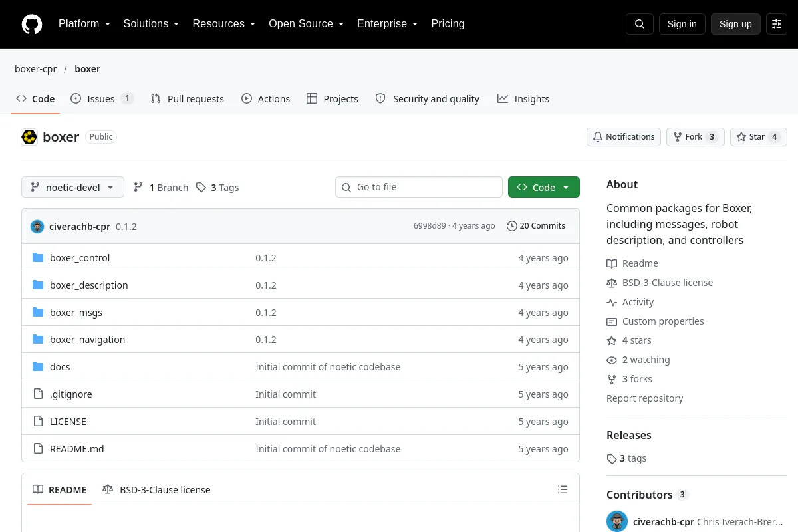The width and height of the screenshot is (798, 532).
Task: Click the boxer_msgs folder icon
Action: pos(38,312)
